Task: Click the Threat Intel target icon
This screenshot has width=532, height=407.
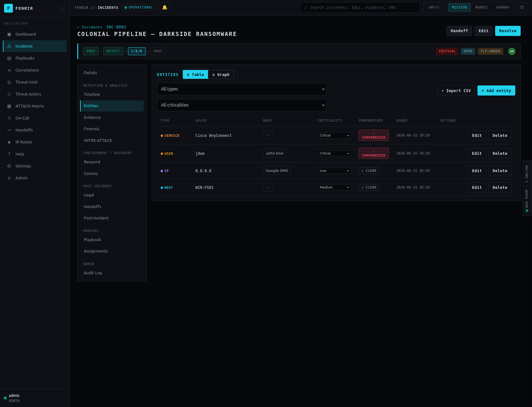Action: tap(9, 82)
